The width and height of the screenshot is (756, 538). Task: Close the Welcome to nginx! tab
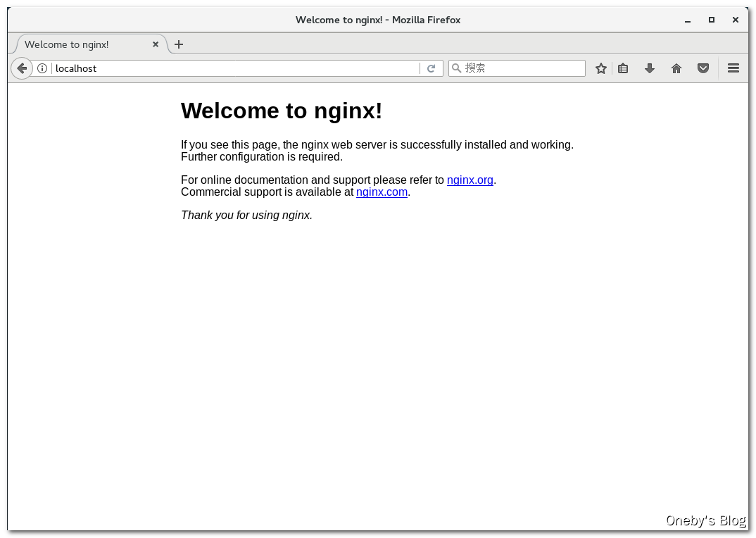tap(156, 44)
